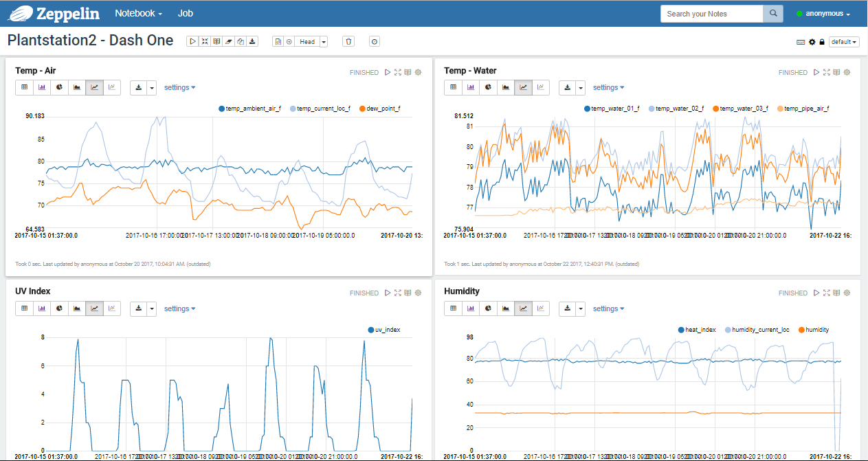Screen dimensions: 868x461
Task: Run the UV Index paragraph
Action: pyautogui.click(x=388, y=293)
